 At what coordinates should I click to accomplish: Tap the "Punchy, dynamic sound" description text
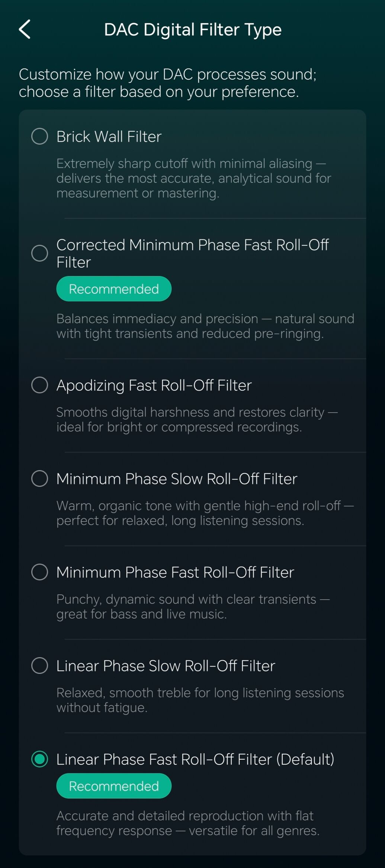pyautogui.click(x=193, y=607)
